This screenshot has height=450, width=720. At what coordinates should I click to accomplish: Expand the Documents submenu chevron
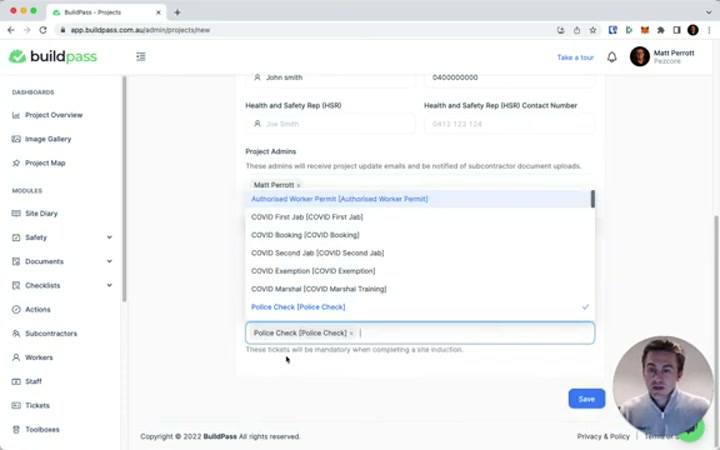pos(109,261)
